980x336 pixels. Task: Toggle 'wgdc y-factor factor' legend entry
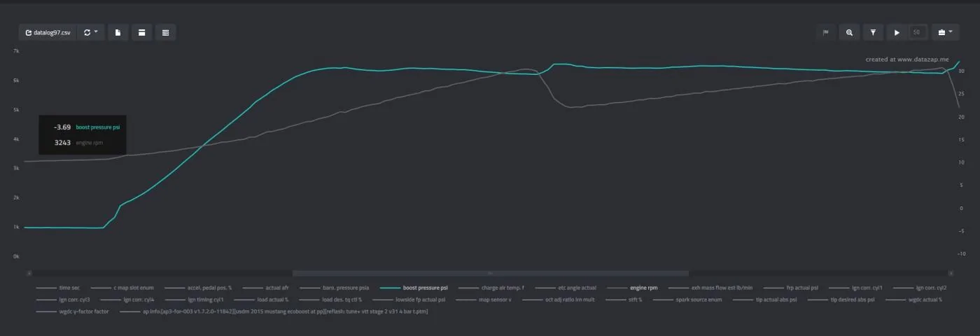73,311
